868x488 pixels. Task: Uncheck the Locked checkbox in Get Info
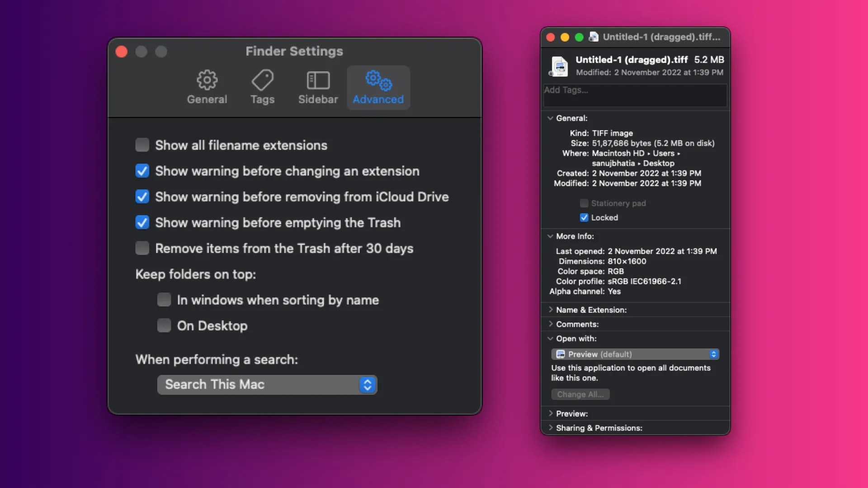(584, 217)
